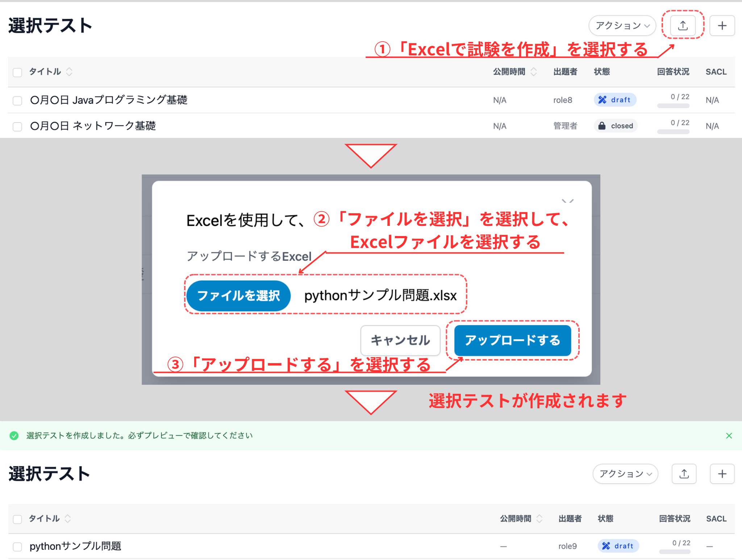The image size is (742, 560).
Task: Check the pythonサンプル問題 row checkbox
Action: click(17, 546)
